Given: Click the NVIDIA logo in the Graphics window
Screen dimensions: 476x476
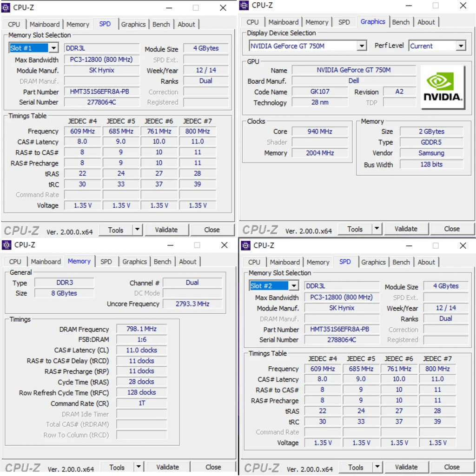Looking at the screenshot, I should tap(443, 87).
